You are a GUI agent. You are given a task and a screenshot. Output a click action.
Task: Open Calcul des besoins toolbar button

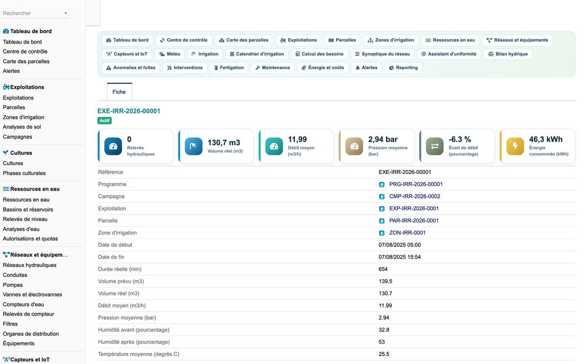319,54
